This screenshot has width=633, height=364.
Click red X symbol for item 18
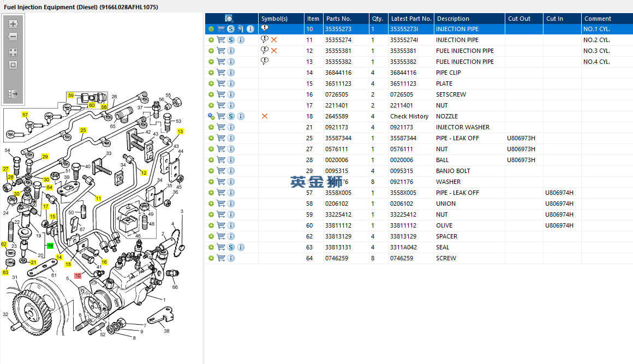click(x=265, y=116)
